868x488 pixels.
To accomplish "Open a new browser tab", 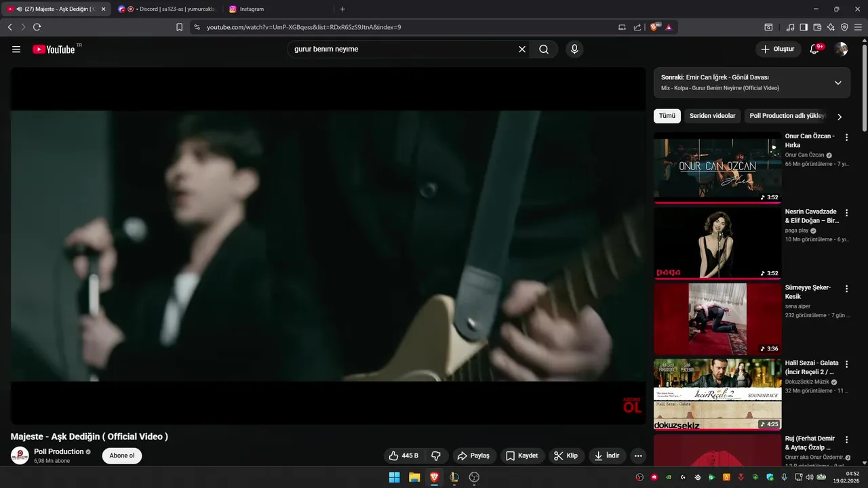I will tap(342, 9).
